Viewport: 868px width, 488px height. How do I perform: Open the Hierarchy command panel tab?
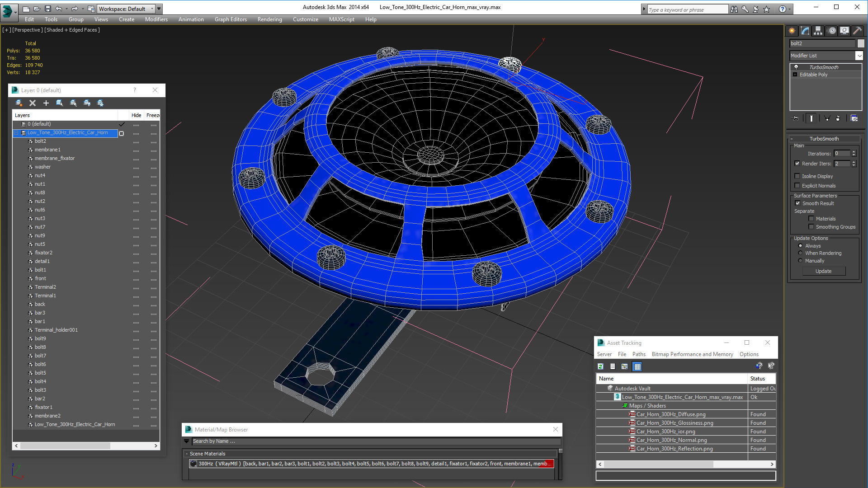818,31
